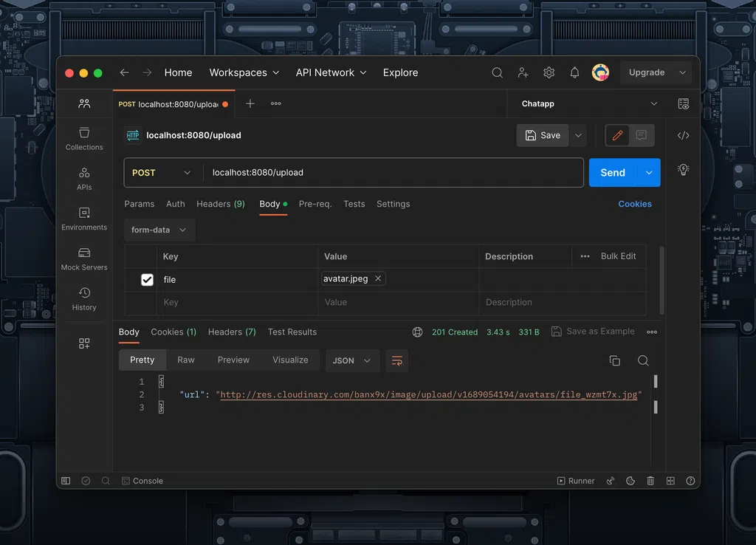Viewport: 756px width, 545px height.
Task: Open the Save options dropdown arrow
Action: pyautogui.click(x=578, y=135)
